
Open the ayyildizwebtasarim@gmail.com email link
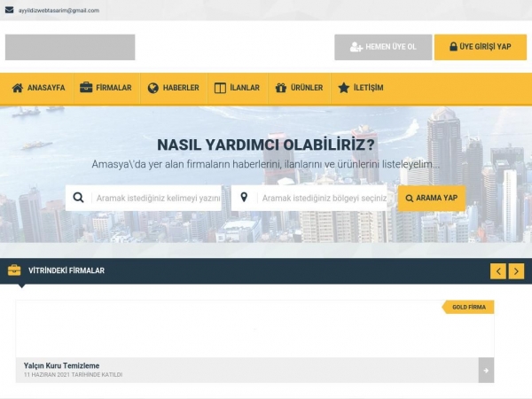(x=59, y=11)
